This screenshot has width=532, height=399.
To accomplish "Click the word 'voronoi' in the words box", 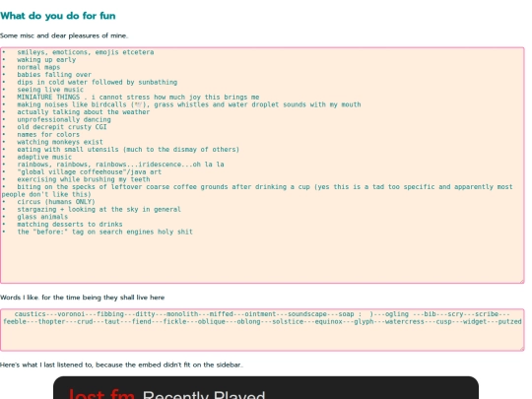I will click(x=71, y=314).
